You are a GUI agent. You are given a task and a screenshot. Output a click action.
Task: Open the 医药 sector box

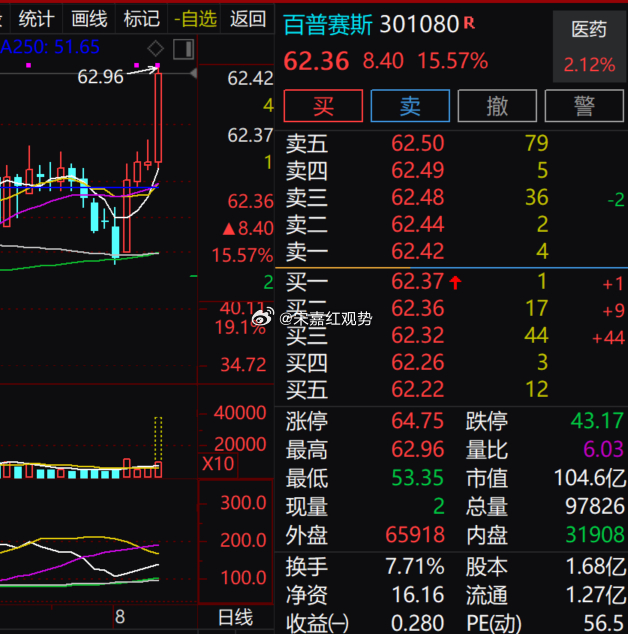tap(589, 46)
